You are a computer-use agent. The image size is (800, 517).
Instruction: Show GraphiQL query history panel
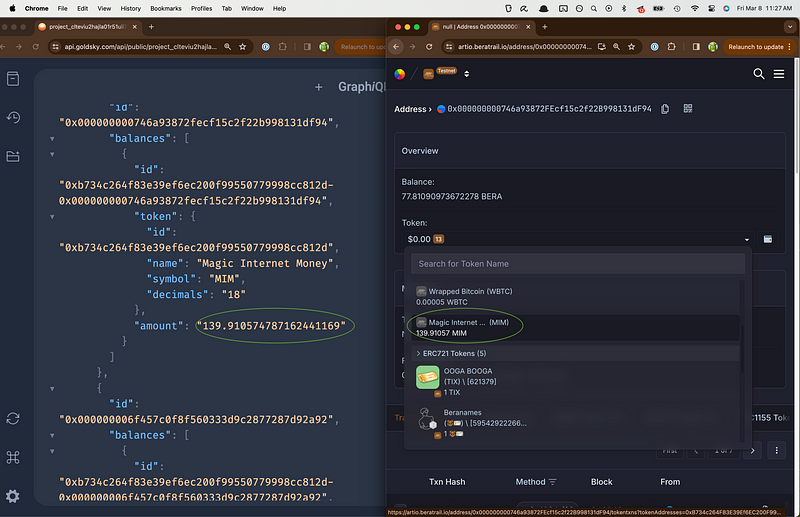click(x=13, y=117)
